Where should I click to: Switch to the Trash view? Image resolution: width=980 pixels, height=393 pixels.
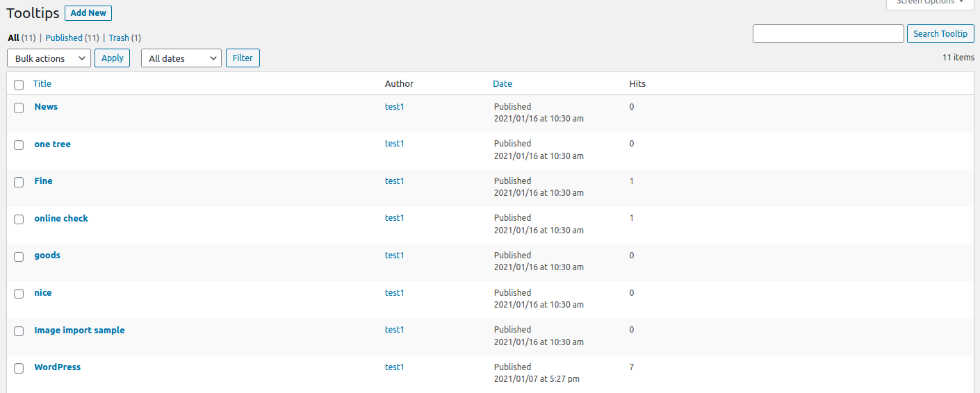[x=119, y=38]
